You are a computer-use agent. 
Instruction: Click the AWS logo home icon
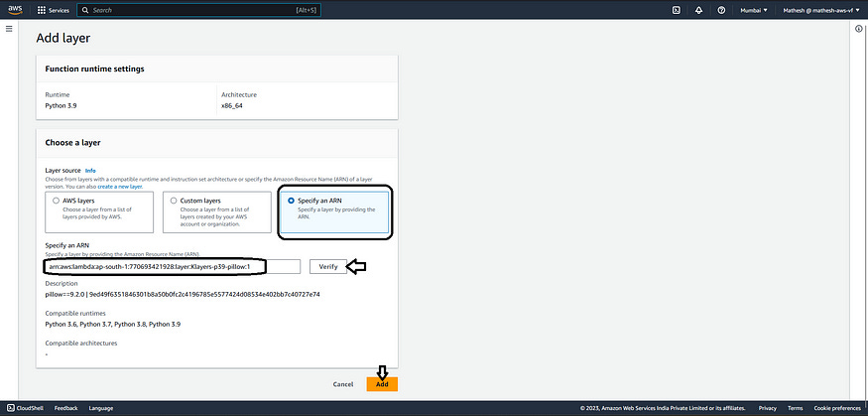click(x=15, y=9)
